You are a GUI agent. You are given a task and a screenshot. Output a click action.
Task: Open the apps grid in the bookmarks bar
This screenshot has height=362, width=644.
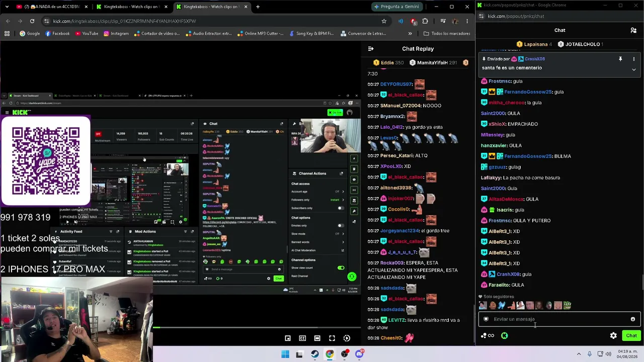coord(7,34)
